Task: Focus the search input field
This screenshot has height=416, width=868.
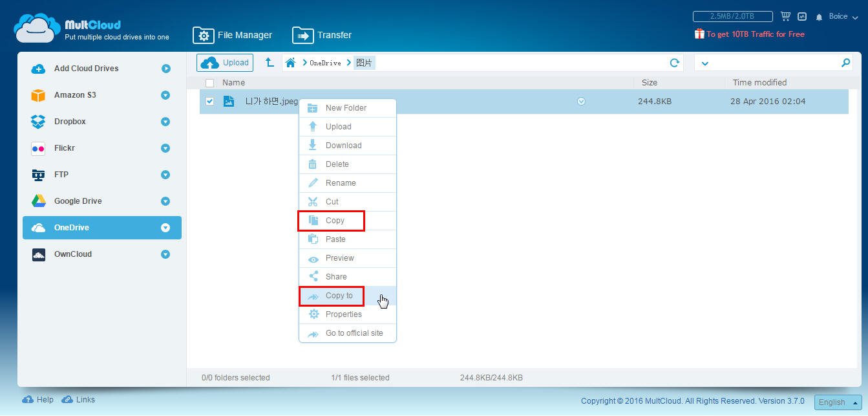Action: (x=774, y=63)
